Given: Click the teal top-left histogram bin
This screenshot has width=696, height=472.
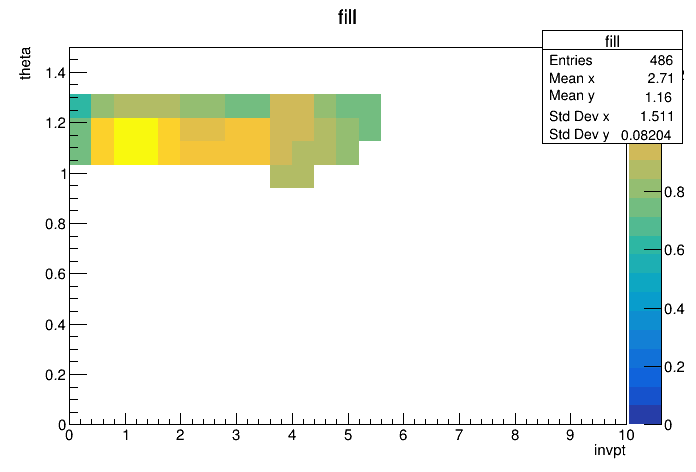Looking at the screenshot, I should point(80,106).
